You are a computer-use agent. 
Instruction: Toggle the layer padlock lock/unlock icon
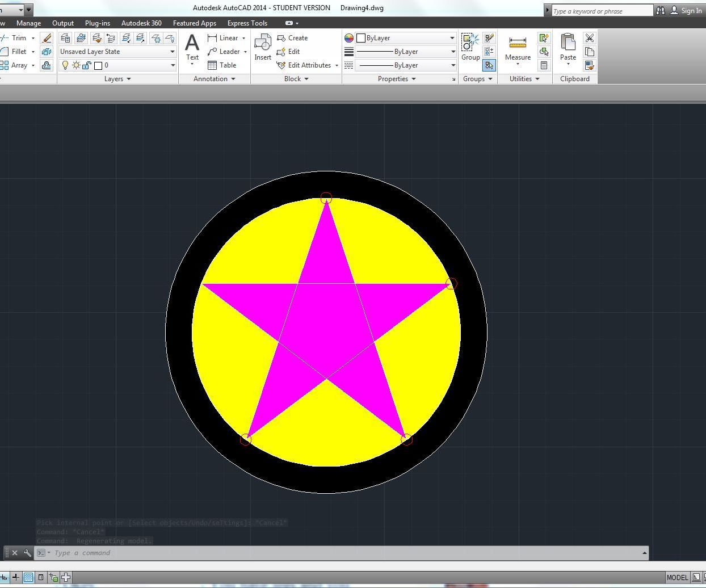coord(87,65)
